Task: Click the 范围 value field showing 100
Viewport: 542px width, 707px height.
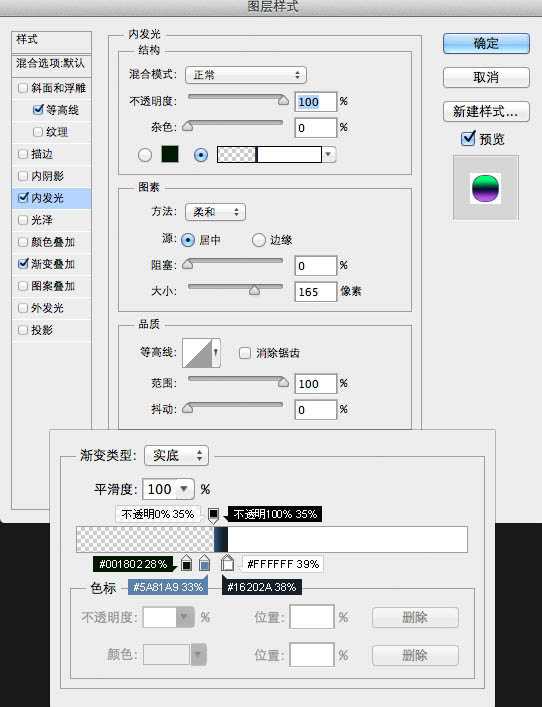Action: [x=316, y=384]
